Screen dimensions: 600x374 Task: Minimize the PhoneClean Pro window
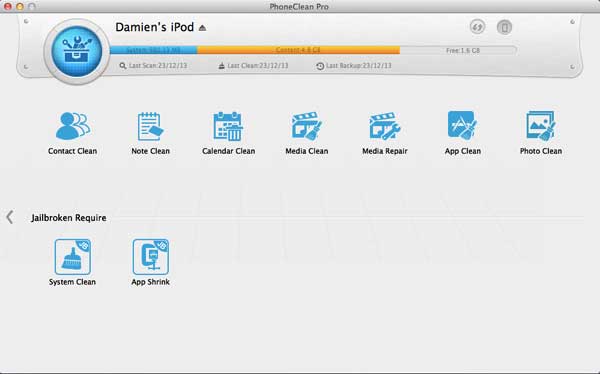pos(20,7)
